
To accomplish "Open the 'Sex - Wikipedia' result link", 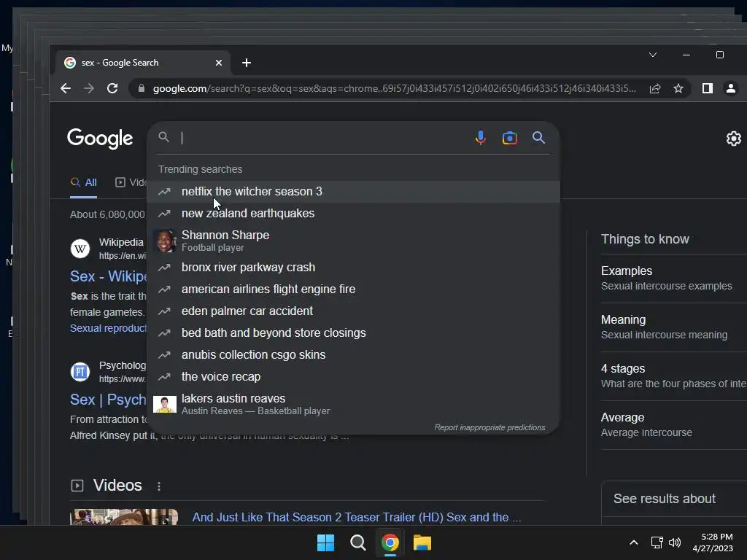I will [x=109, y=276].
